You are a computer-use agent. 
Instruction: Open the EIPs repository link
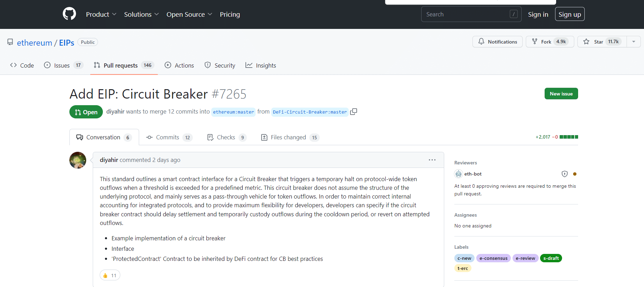point(67,42)
